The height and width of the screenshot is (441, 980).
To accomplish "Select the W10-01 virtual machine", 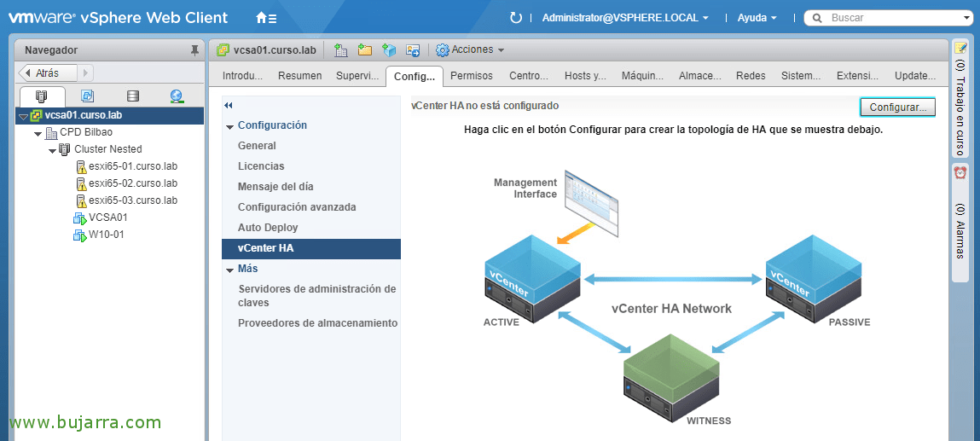I will coord(105,235).
